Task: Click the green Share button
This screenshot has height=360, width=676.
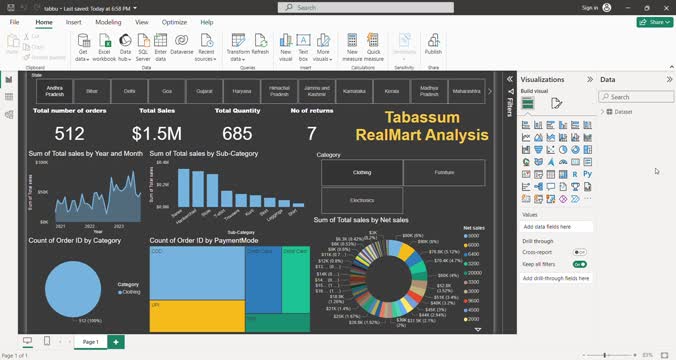Action: 654,22
